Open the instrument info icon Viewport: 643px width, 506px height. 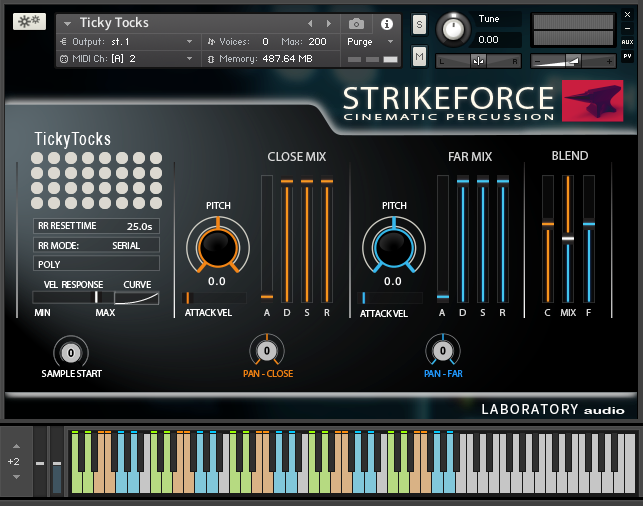(386, 24)
